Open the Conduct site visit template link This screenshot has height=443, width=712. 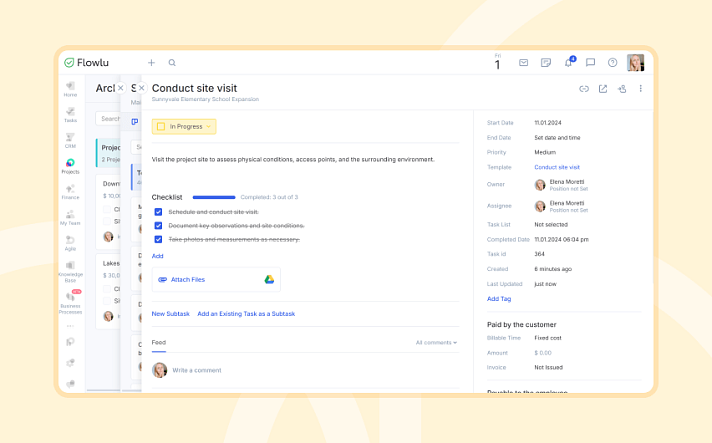click(x=557, y=167)
